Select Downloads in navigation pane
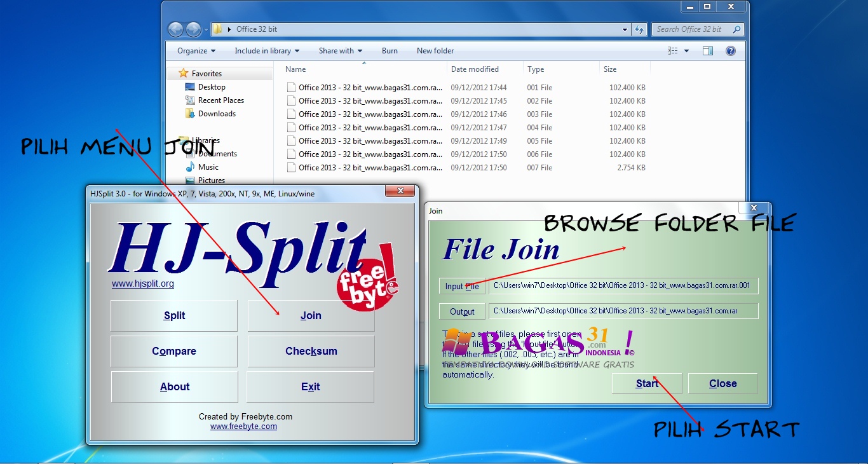 click(x=217, y=114)
